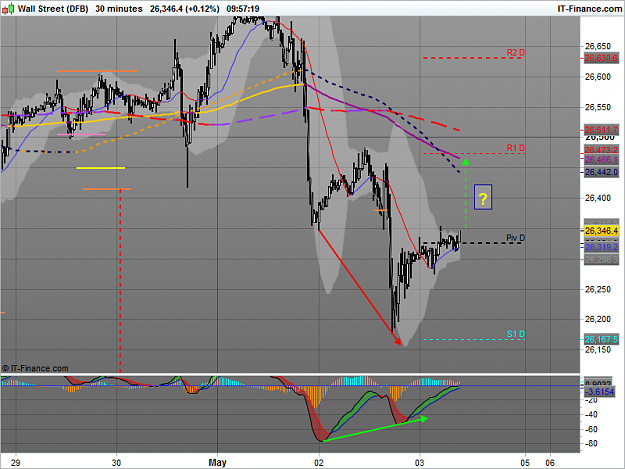This screenshot has width=625, height=469.
Task: Click the candlestick chart icon beside Wall Street
Action: tap(8, 8)
